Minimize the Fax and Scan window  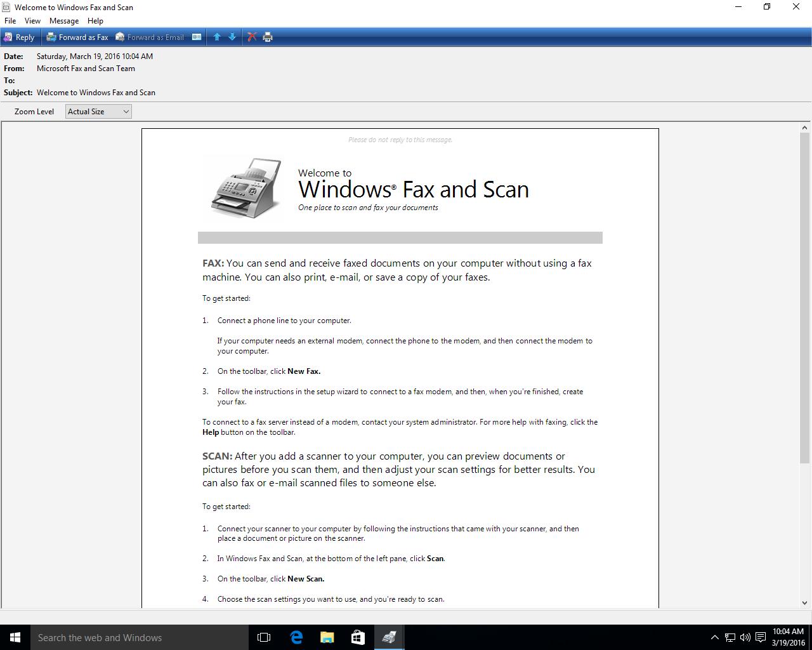point(738,7)
